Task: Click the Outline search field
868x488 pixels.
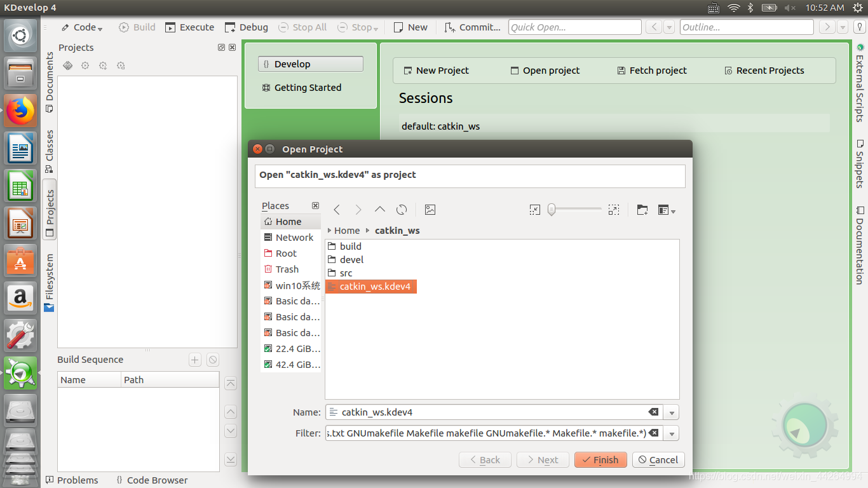Action: 747,27
